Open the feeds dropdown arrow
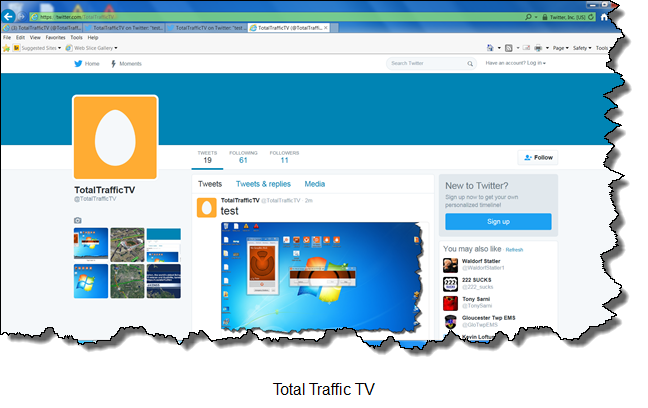The height and width of the screenshot is (408, 648). pyautogui.click(x=518, y=48)
